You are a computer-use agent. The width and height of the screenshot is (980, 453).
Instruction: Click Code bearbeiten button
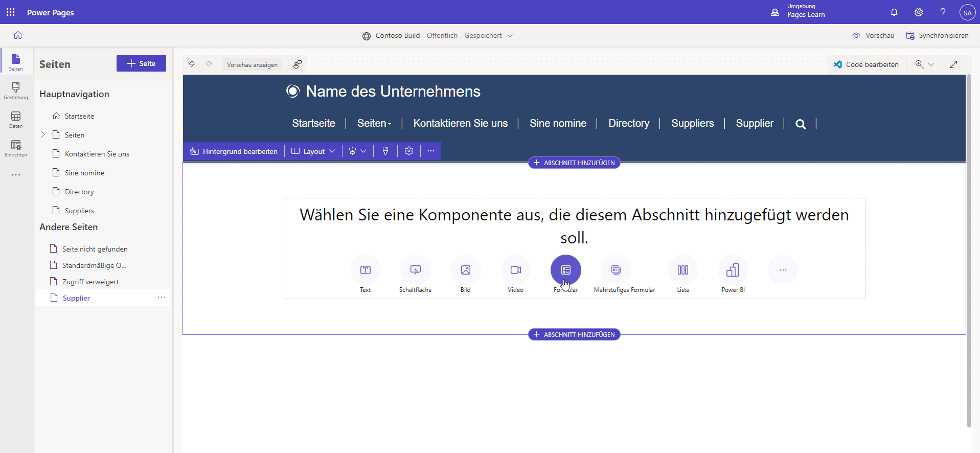click(866, 64)
